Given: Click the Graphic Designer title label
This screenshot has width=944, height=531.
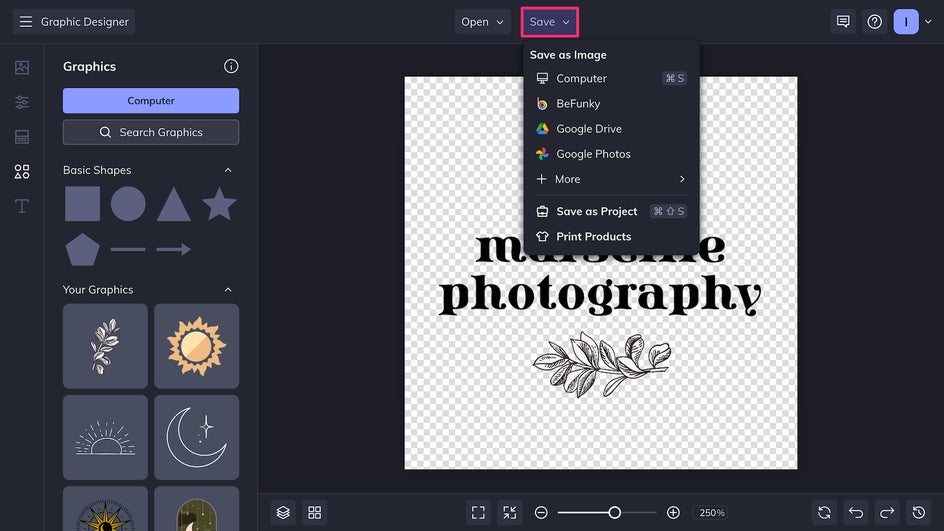Looking at the screenshot, I should 85,22.
